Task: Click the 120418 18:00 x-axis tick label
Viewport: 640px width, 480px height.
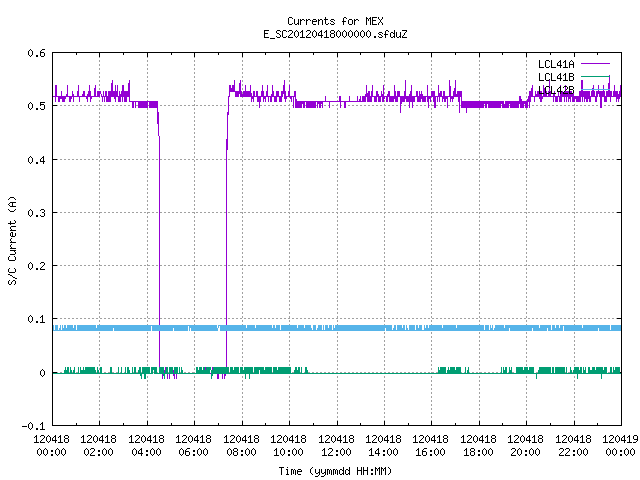Action: pos(478,446)
